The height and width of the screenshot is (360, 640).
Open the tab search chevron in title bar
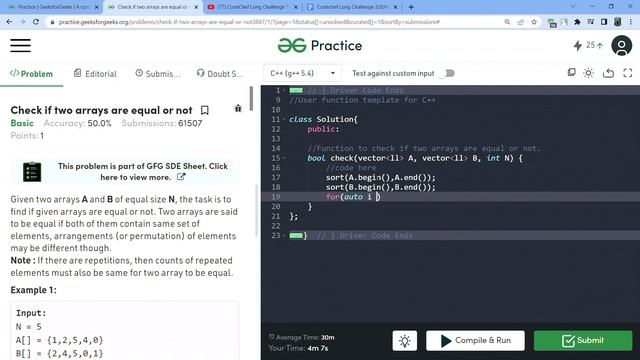coord(573,7)
